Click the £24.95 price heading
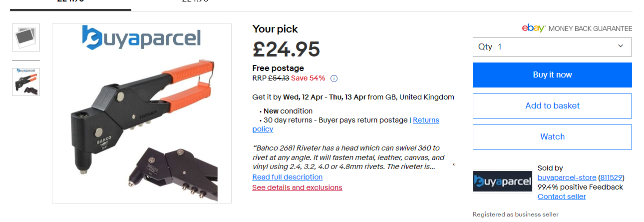 pyautogui.click(x=286, y=49)
